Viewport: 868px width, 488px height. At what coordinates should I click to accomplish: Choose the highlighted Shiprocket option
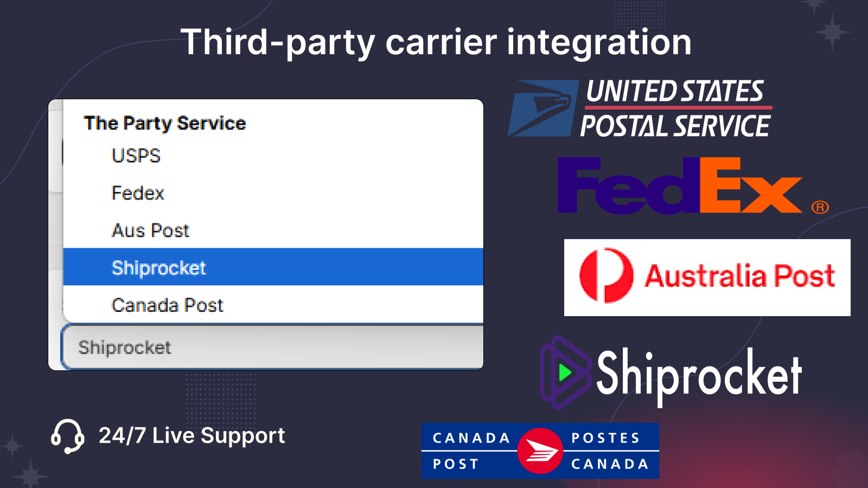pos(273,267)
